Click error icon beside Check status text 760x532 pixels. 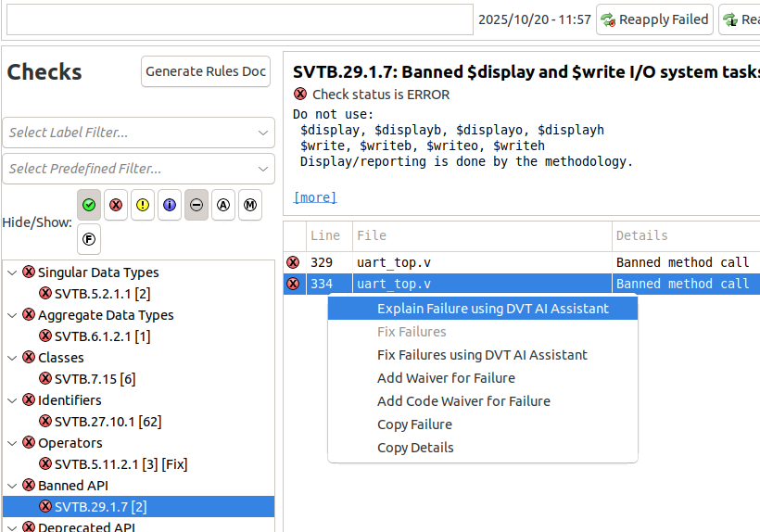point(300,94)
